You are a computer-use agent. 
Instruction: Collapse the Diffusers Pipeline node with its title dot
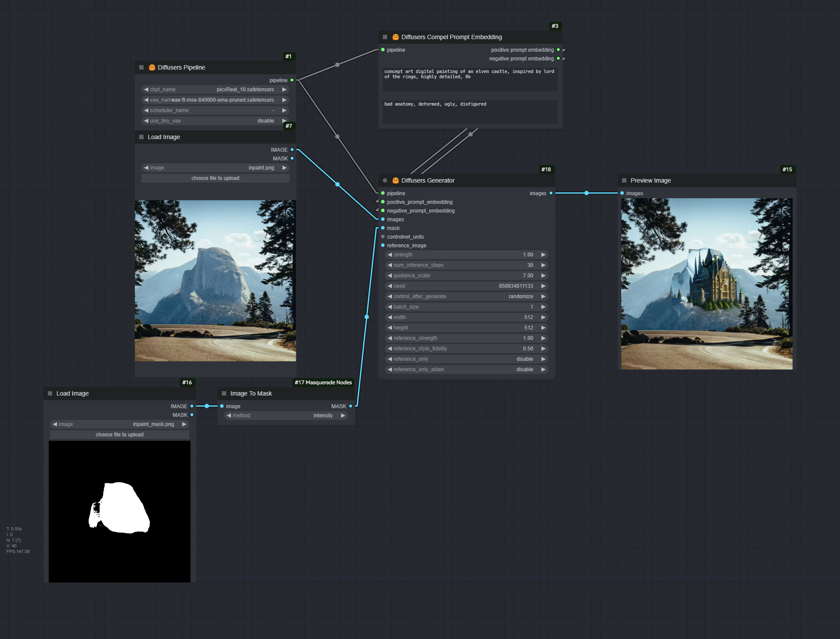tap(141, 67)
